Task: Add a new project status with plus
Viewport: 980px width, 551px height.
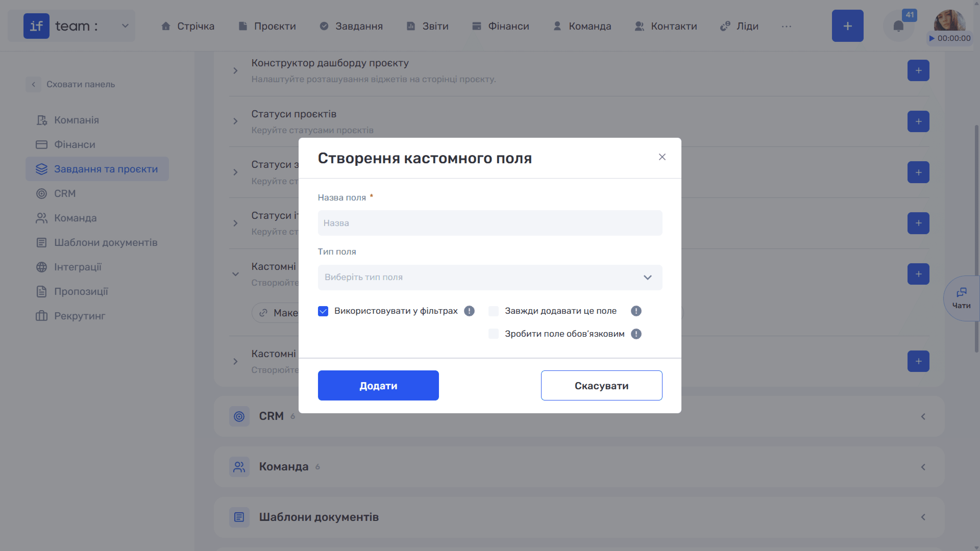Action: point(918,121)
